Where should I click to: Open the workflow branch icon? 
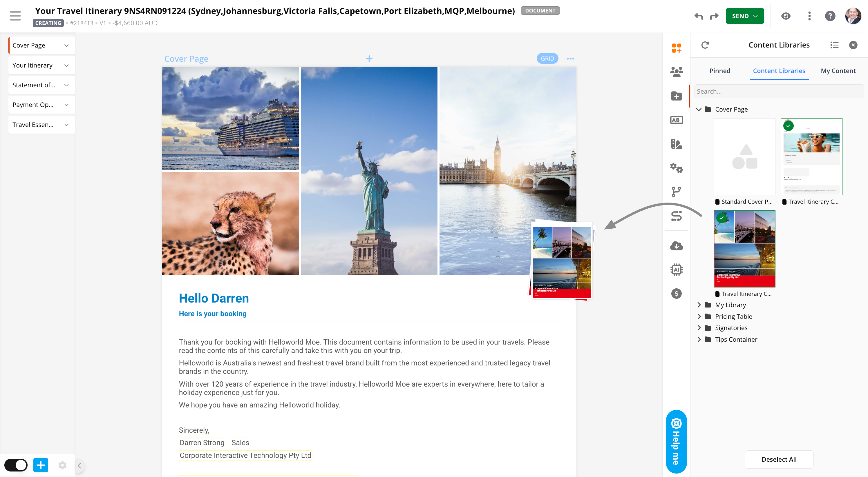[676, 192]
